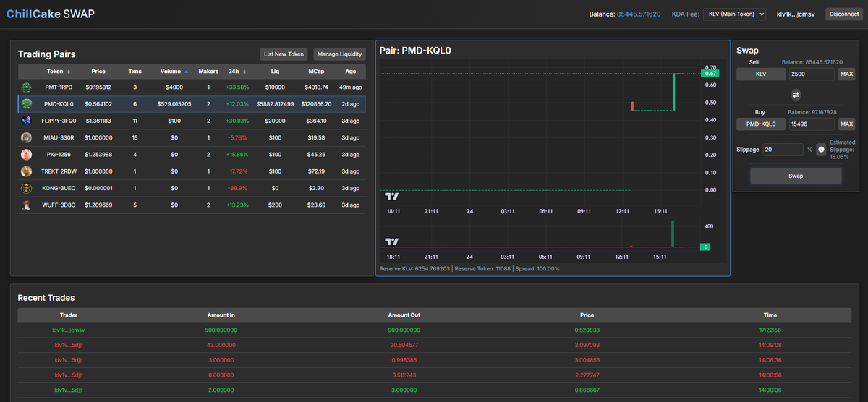This screenshot has height=402, width=868.
Task: Select the KONG-3UEQ trading pair
Action: [192, 188]
